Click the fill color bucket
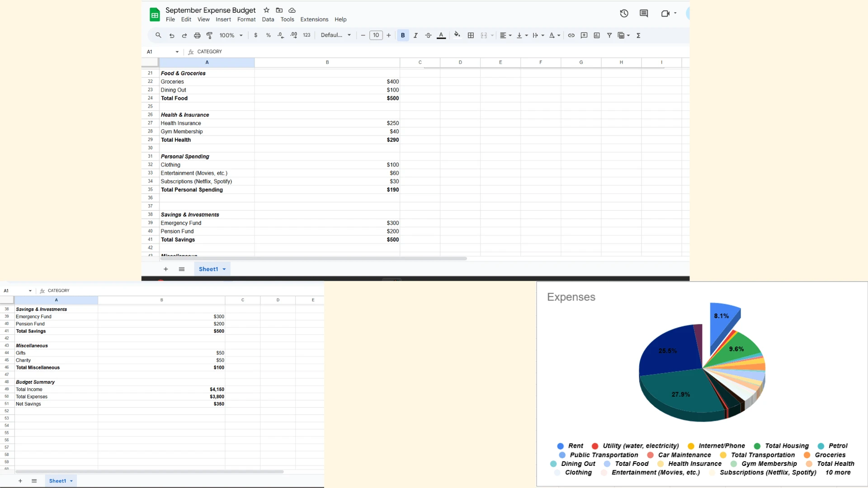The image size is (868, 488). [x=457, y=35]
